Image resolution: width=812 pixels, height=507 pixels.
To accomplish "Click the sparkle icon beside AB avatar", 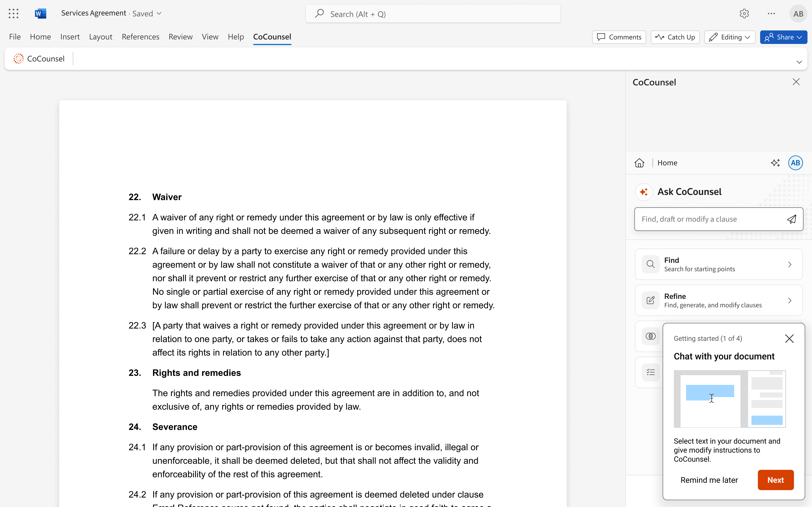I will [775, 163].
